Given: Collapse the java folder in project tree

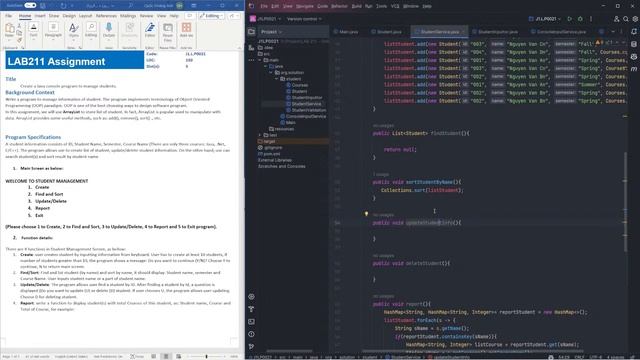Looking at the screenshot, I should [x=265, y=66].
